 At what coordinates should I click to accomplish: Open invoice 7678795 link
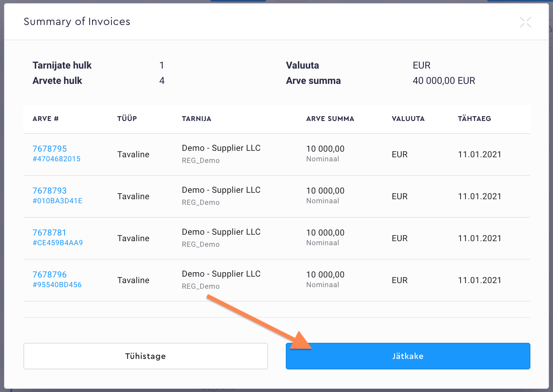point(50,149)
